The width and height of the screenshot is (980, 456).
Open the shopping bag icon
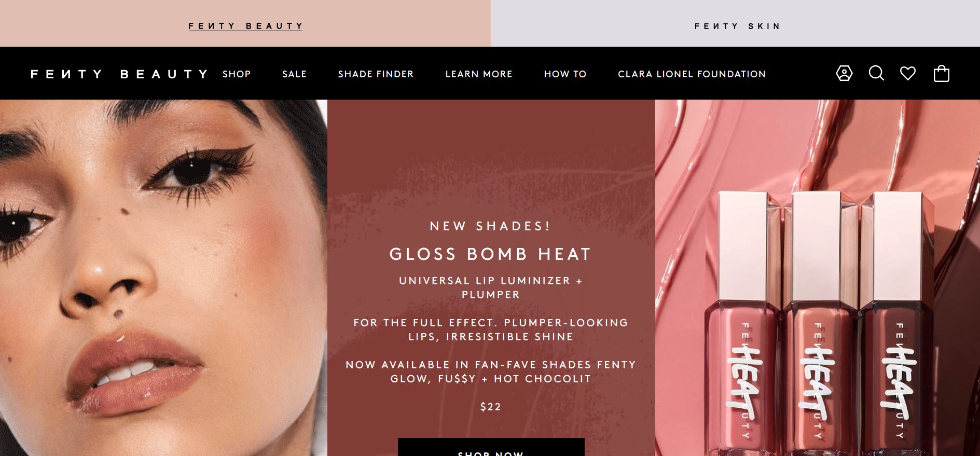(x=941, y=73)
